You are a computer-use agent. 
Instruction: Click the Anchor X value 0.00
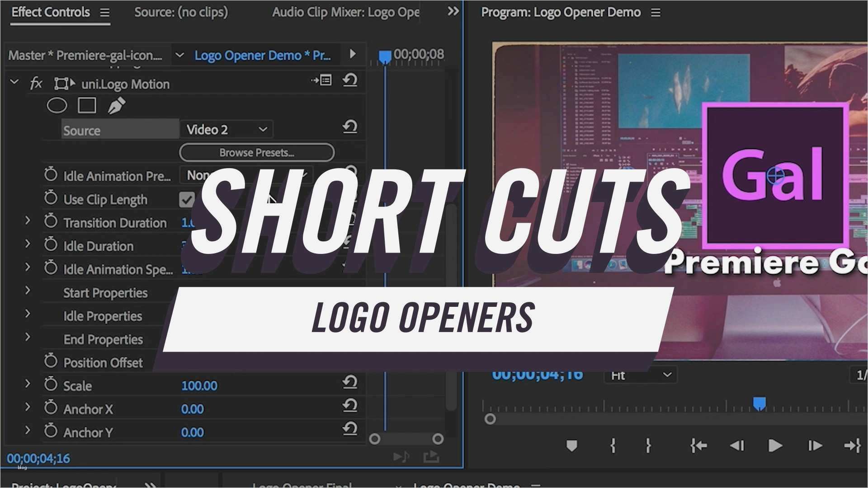pos(192,409)
